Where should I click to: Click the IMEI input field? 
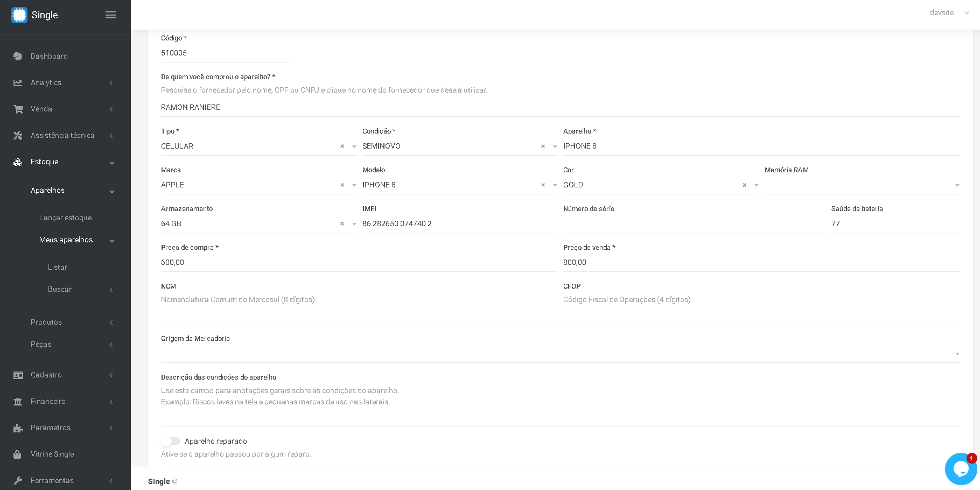(460, 223)
